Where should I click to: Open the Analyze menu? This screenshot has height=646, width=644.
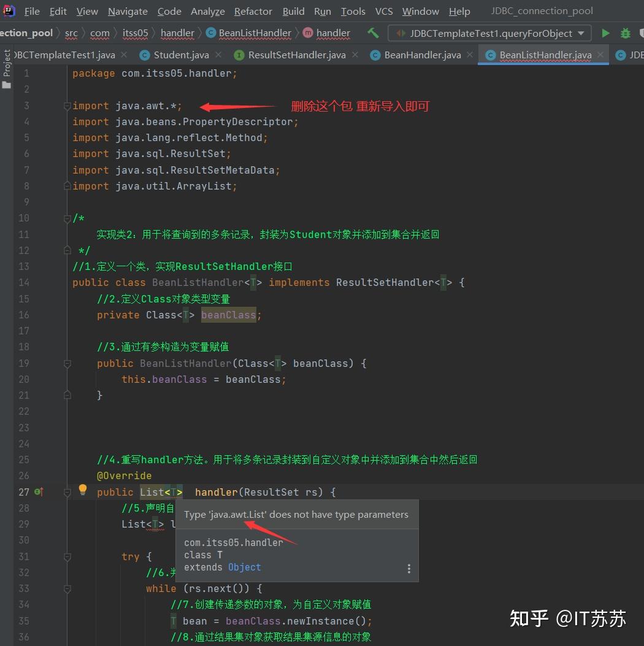tap(207, 11)
